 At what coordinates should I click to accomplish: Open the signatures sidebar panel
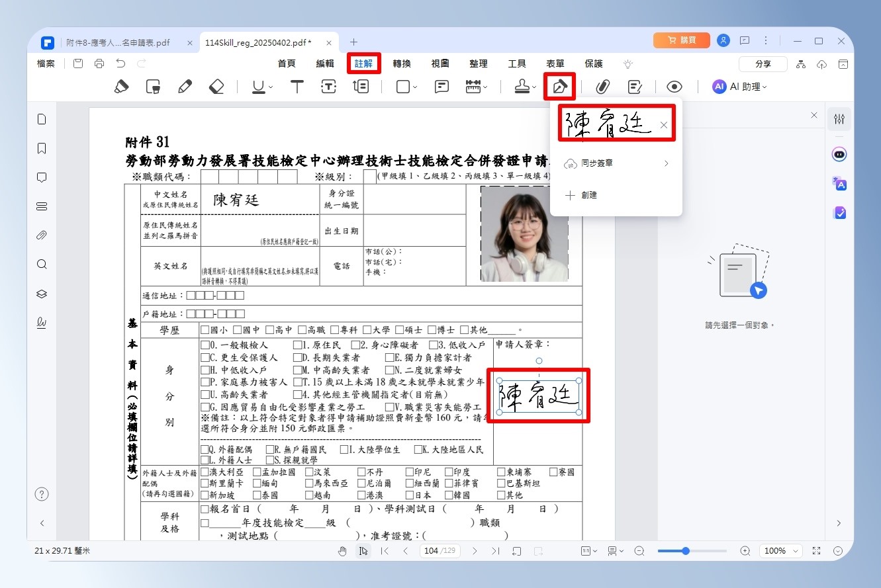pos(42,323)
